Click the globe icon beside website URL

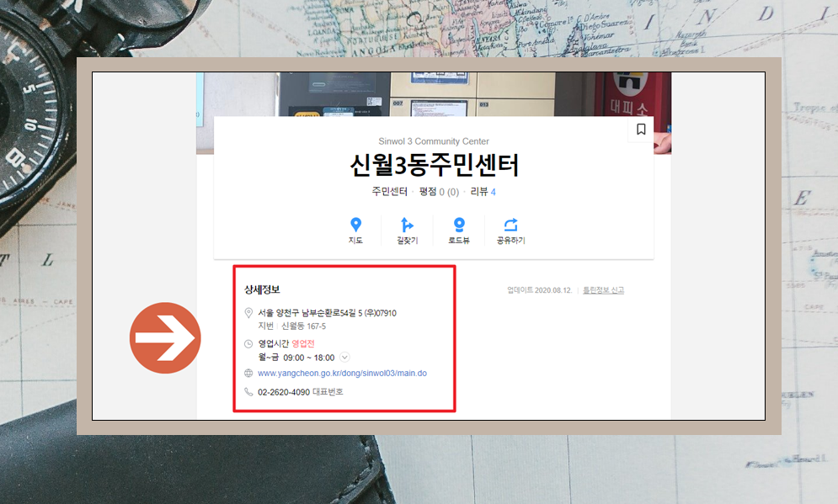pyautogui.click(x=248, y=374)
